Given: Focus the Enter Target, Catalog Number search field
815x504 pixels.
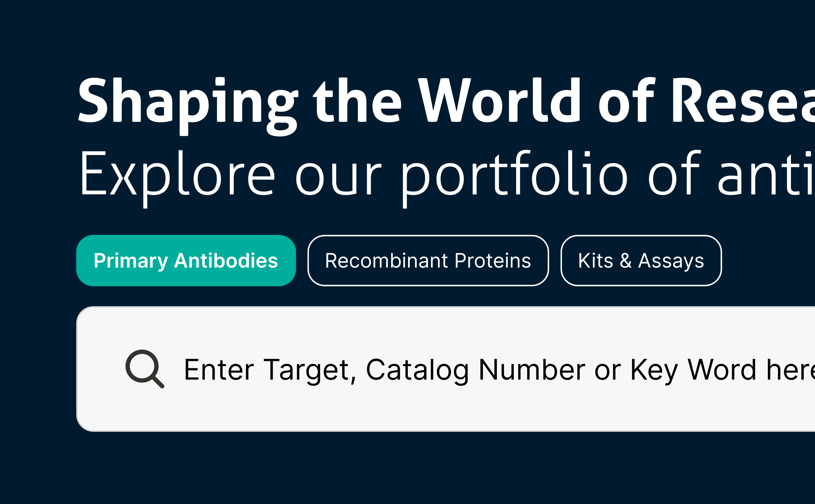Looking at the screenshot, I should point(446,369).
